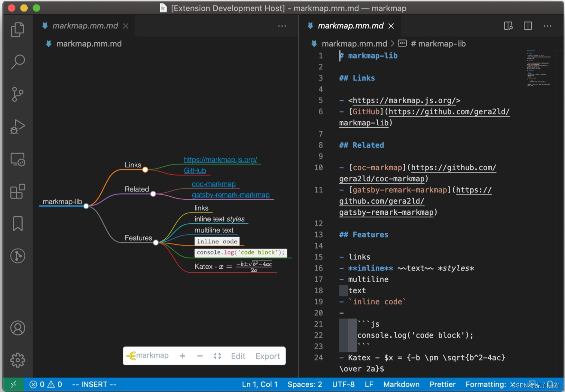Fit the mindmap to screen
The height and width of the screenshot is (392, 565).
217,356
